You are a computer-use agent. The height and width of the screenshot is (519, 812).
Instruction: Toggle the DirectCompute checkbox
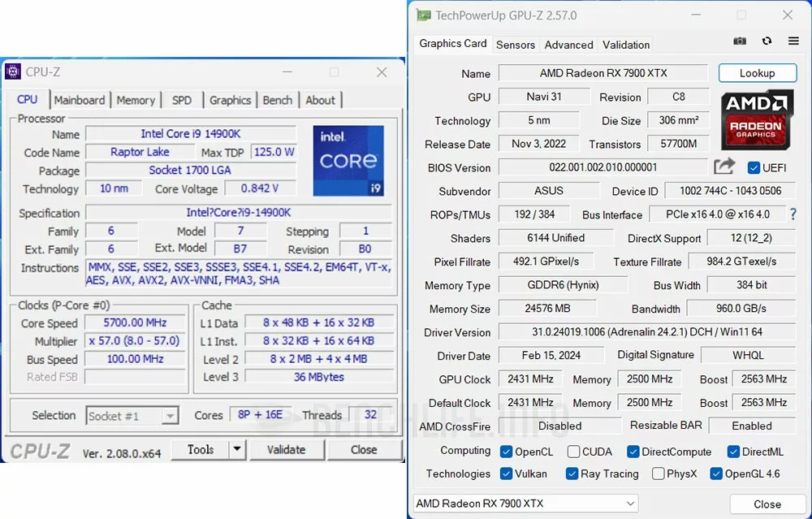[633, 452]
